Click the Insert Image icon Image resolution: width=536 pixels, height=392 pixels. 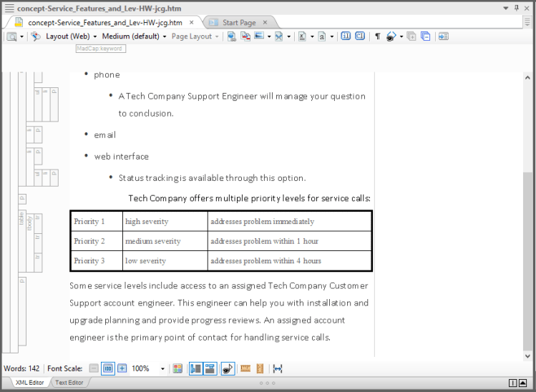[x=259, y=36]
